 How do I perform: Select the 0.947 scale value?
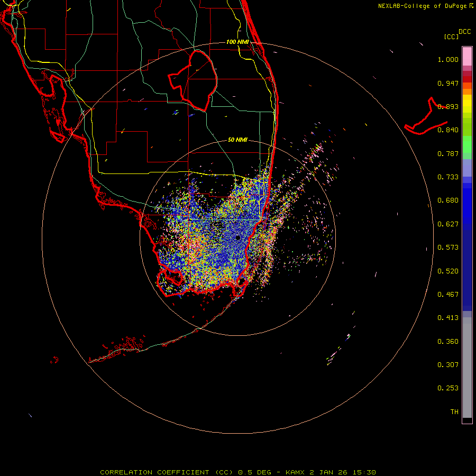pyautogui.click(x=448, y=83)
